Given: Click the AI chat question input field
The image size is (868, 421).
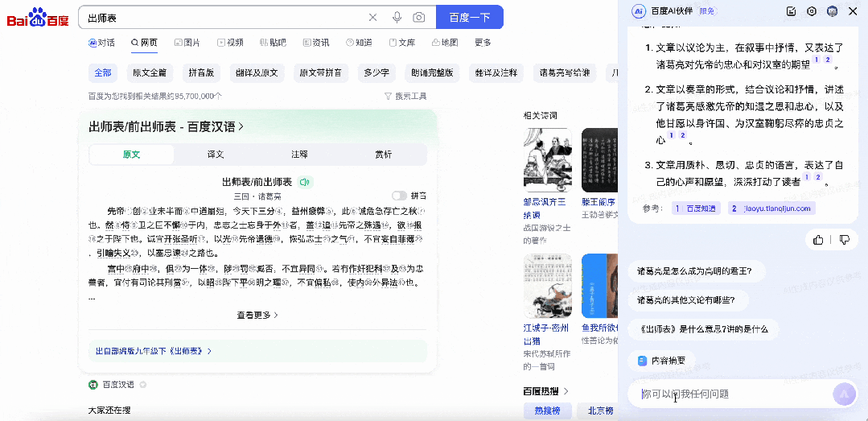Looking at the screenshot, I should point(728,394).
